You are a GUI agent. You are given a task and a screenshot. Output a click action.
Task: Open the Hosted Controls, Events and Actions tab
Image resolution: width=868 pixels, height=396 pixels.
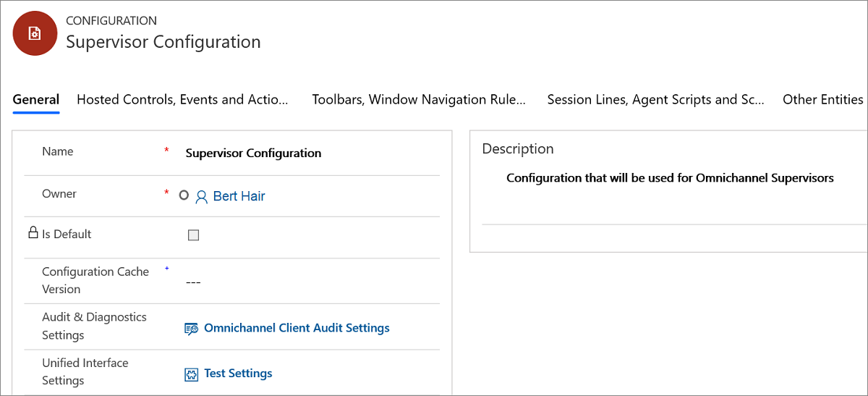point(182,100)
